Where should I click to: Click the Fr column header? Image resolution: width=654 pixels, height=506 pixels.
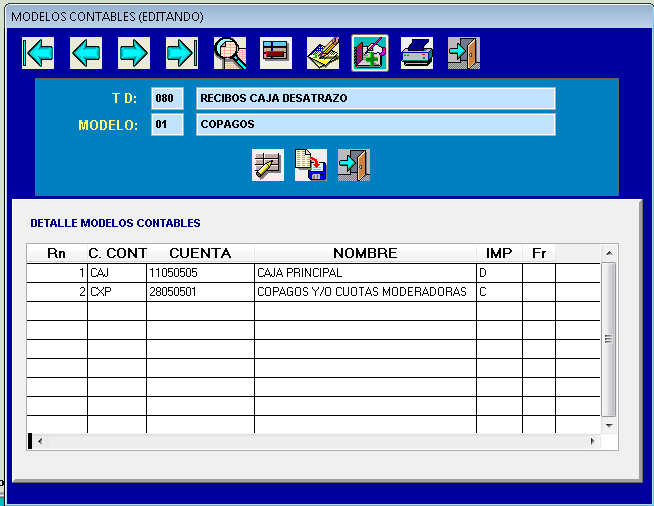pos(539,253)
